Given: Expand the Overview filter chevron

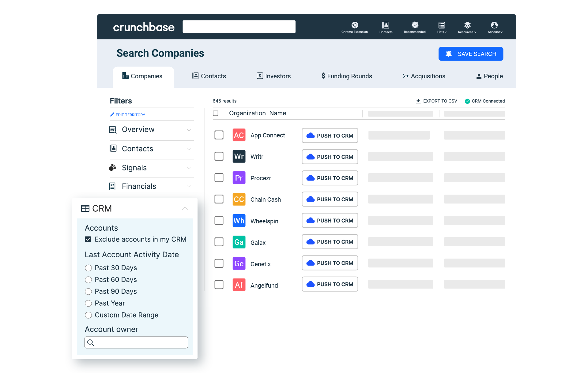Looking at the screenshot, I should [x=189, y=130].
